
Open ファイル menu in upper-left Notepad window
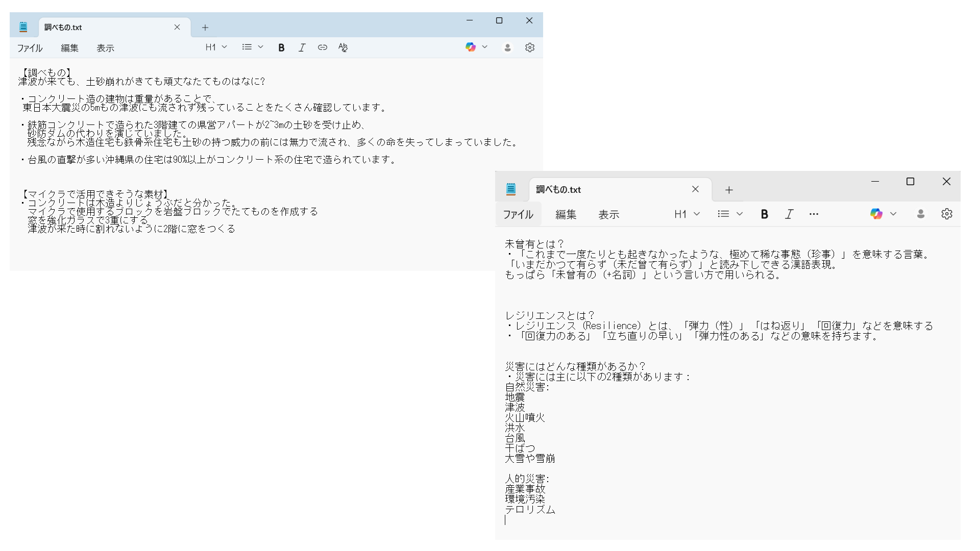coord(30,48)
